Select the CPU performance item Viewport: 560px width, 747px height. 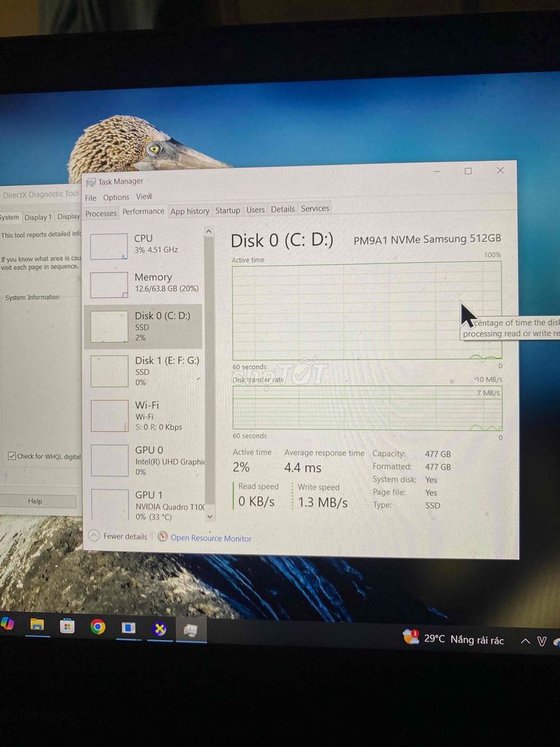(144, 245)
